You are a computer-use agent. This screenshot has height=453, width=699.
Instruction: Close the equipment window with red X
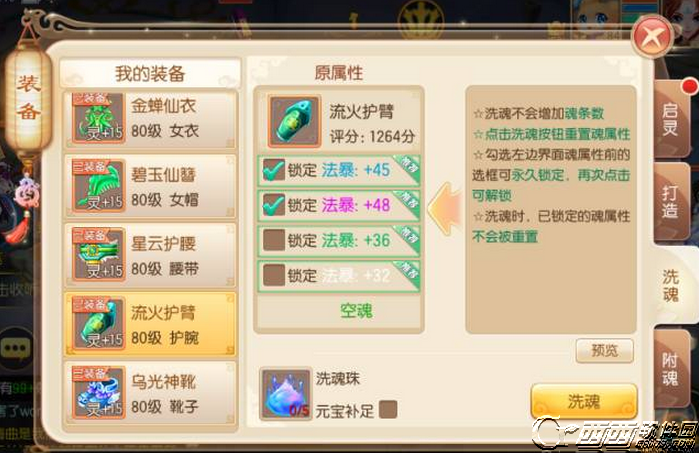coord(653,37)
